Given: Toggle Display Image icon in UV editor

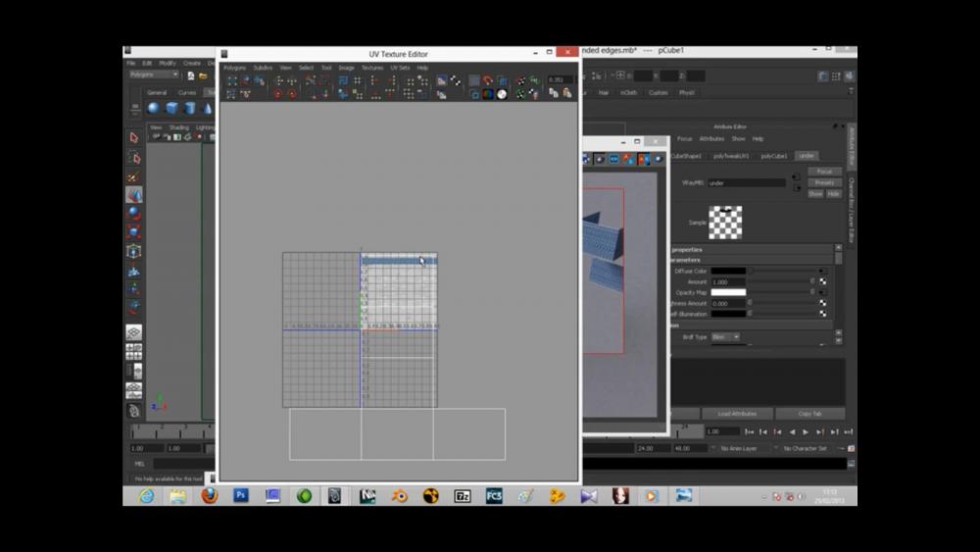Looking at the screenshot, I should pos(441,80).
